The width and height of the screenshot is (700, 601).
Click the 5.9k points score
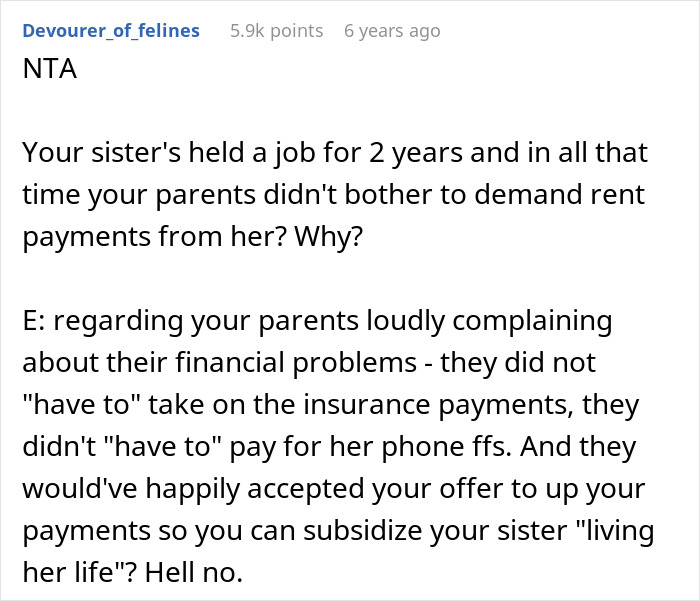[276, 31]
